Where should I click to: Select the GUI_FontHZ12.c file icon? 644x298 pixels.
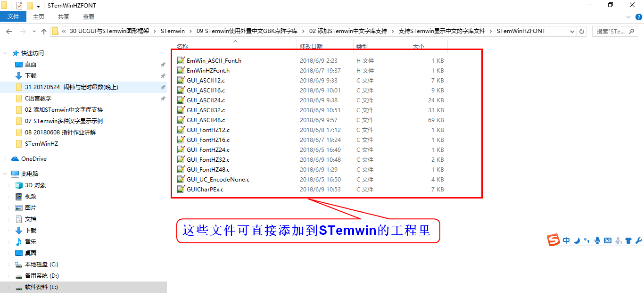181,130
